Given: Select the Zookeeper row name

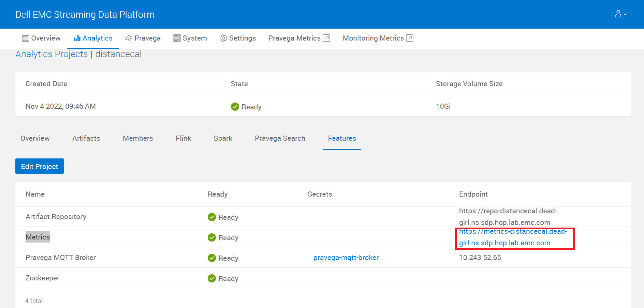Looking at the screenshot, I should [x=42, y=278].
